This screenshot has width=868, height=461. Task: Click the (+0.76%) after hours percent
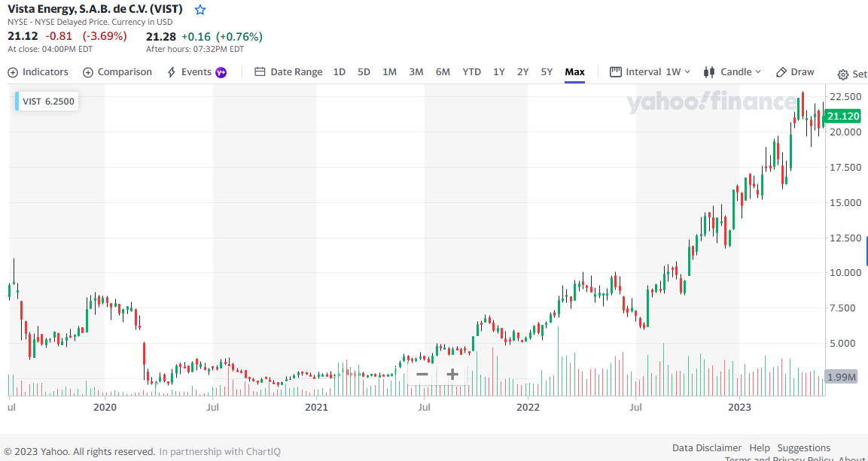point(239,37)
